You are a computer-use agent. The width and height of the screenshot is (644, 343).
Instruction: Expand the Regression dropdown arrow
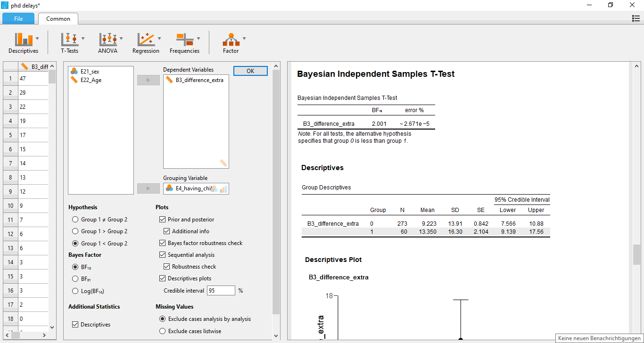pos(159,39)
